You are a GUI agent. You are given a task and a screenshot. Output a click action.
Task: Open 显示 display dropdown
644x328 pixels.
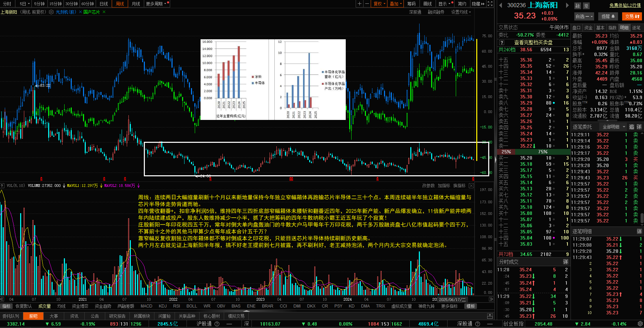point(446,4)
